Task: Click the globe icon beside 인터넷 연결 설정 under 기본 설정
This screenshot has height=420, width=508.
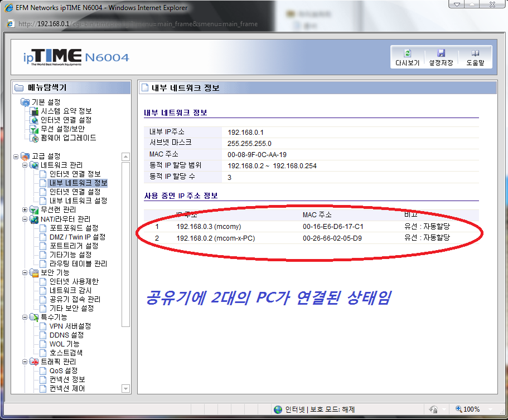Action: (x=34, y=120)
